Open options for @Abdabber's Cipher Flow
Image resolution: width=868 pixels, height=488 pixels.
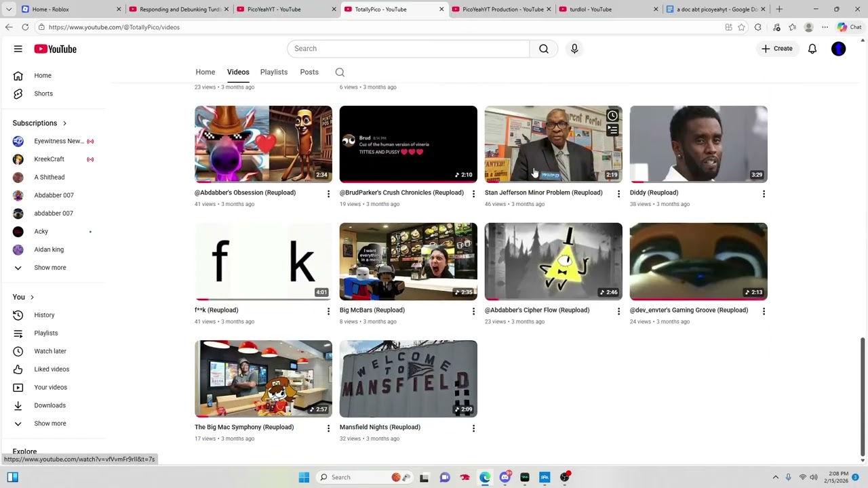[618, 312]
